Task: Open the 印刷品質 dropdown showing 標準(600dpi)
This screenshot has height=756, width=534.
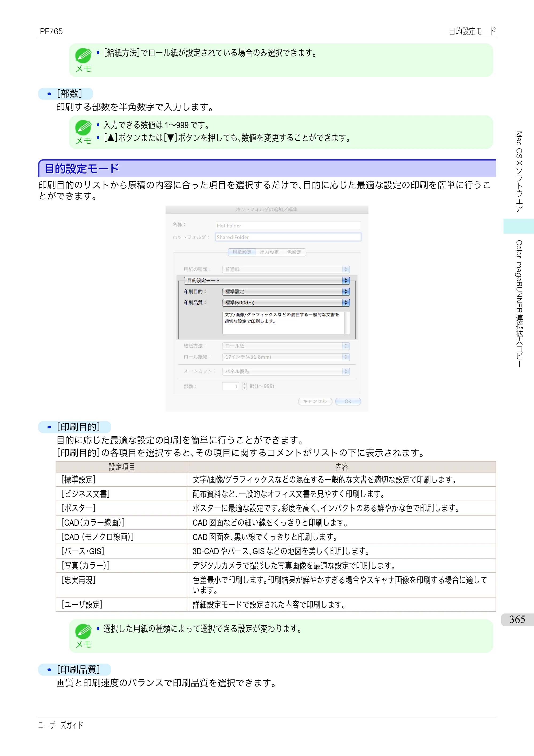Action: coord(286,303)
